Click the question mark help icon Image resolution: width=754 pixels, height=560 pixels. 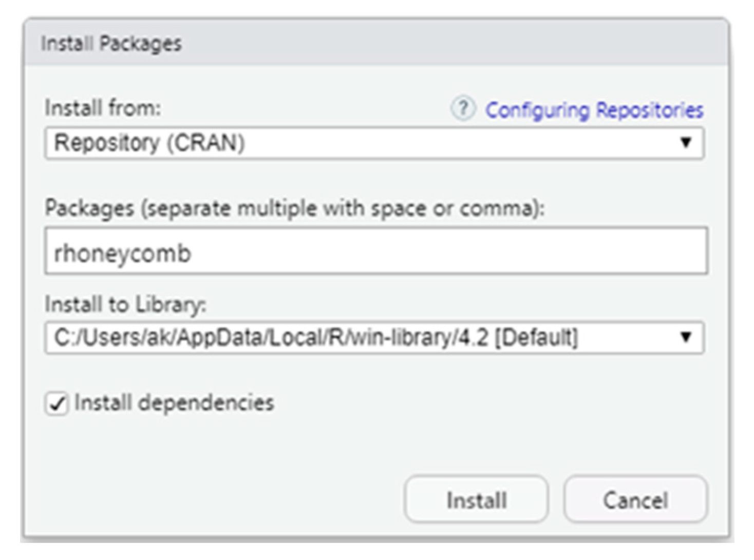[x=463, y=109]
